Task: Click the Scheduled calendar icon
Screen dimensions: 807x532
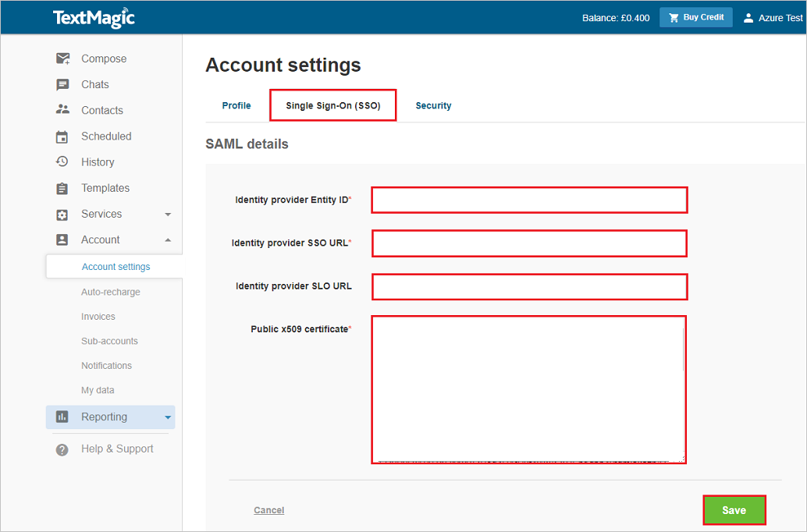Action: point(62,136)
